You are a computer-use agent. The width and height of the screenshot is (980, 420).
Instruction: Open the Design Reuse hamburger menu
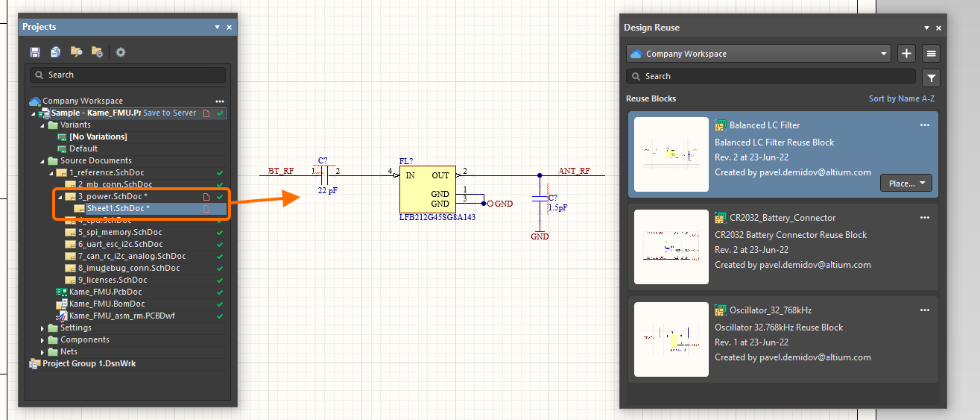click(931, 54)
